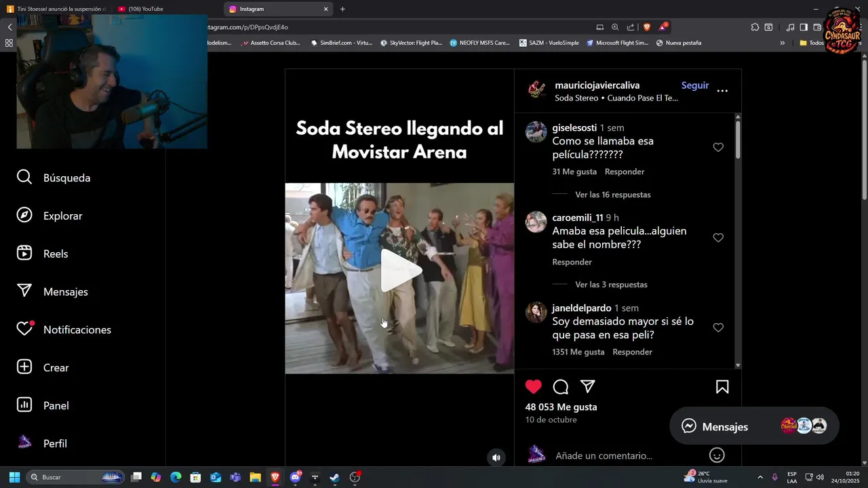This screenshot has height=488, width=868.
Task: Focus the Añade un comentario field
Action: (604, 456)
